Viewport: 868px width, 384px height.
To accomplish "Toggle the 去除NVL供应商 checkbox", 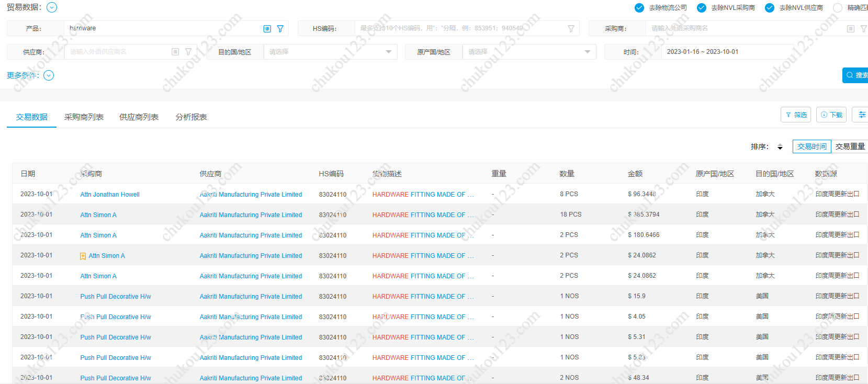I will pyautogui.click(x=769, y=8).
